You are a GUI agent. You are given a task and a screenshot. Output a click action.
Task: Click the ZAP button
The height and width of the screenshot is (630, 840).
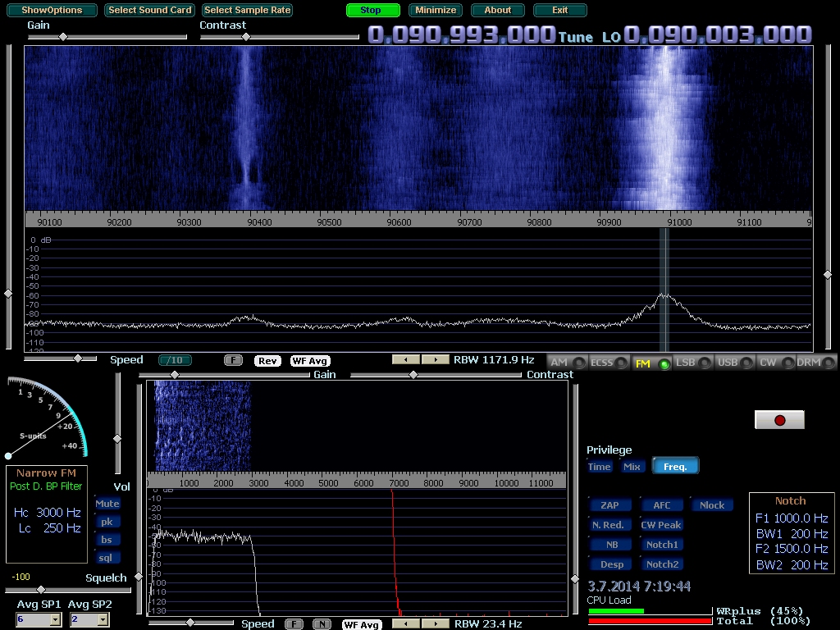609,505
